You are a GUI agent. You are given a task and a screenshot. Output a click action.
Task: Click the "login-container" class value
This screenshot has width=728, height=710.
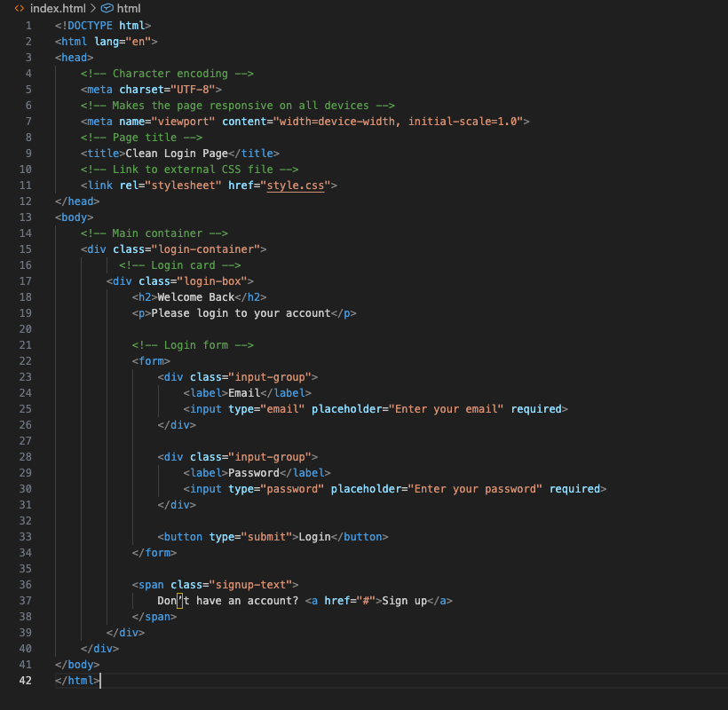(206, 249)
